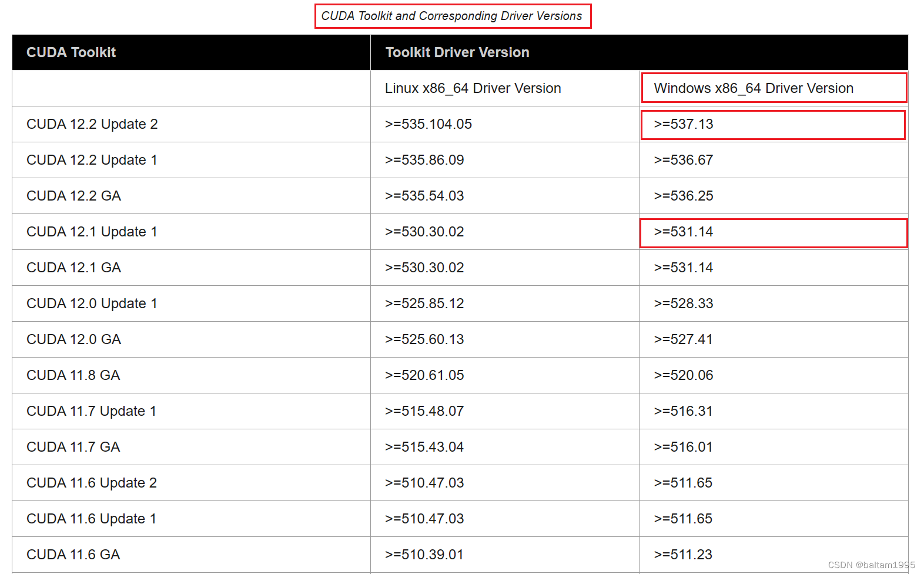The height and width of the screenshot is (574, 924).
Task: Click the 'CUDA 12.1 Update 1' row label
Action: (x=92, y=232)
